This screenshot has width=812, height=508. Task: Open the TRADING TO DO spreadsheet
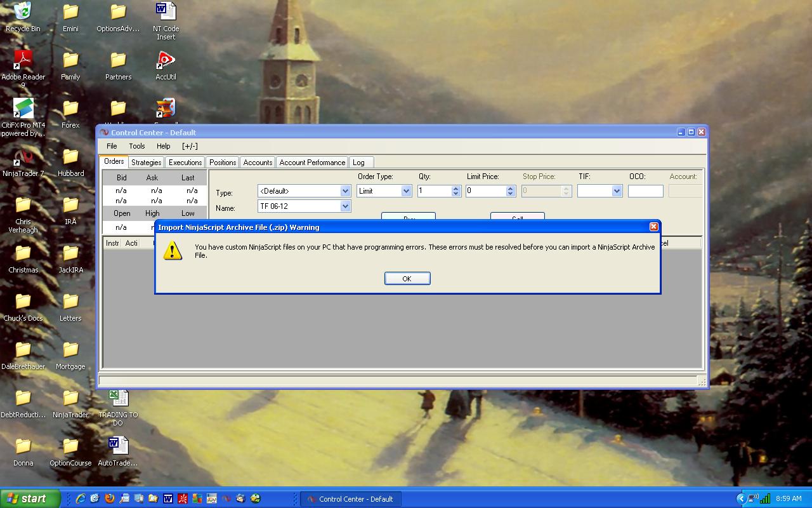pyautogui.click(x=118, y=408)
